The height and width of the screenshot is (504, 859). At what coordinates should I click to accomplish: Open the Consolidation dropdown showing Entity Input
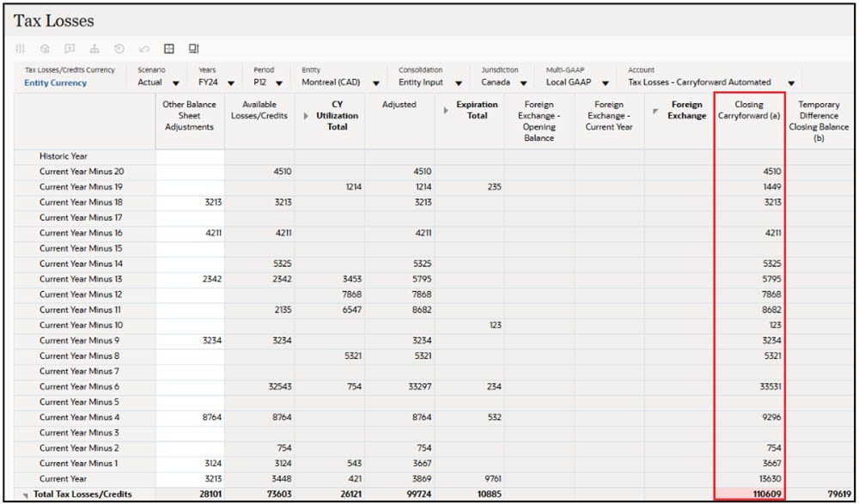459,83
